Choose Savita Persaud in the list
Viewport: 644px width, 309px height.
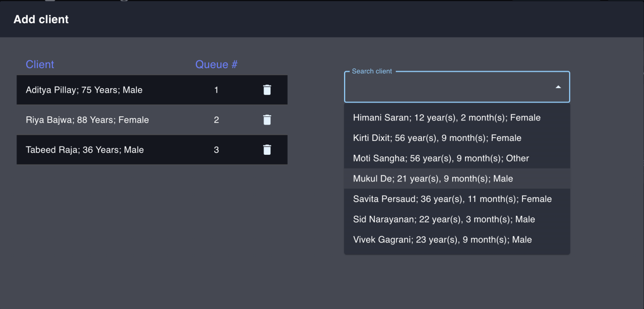click(452, 199)
